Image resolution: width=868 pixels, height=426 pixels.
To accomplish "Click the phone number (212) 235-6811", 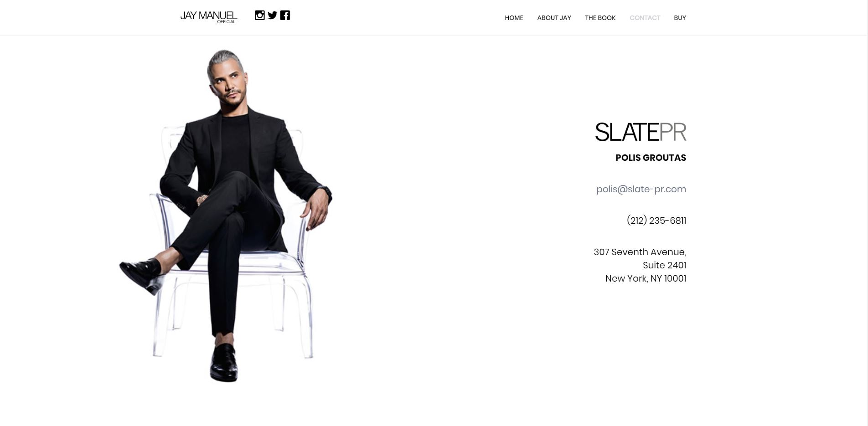I will coord(656,221).
